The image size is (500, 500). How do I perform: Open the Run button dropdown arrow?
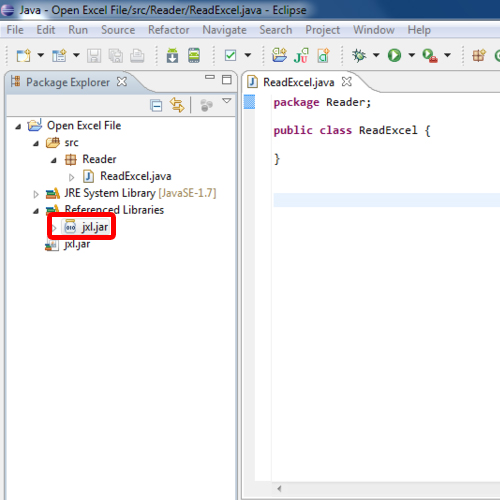[412, 55]
